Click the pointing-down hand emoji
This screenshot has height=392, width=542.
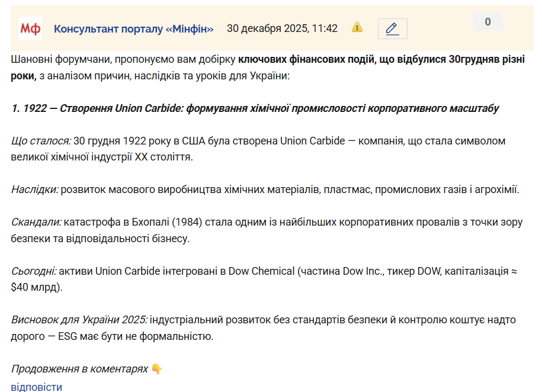click(x=157, y=369)
